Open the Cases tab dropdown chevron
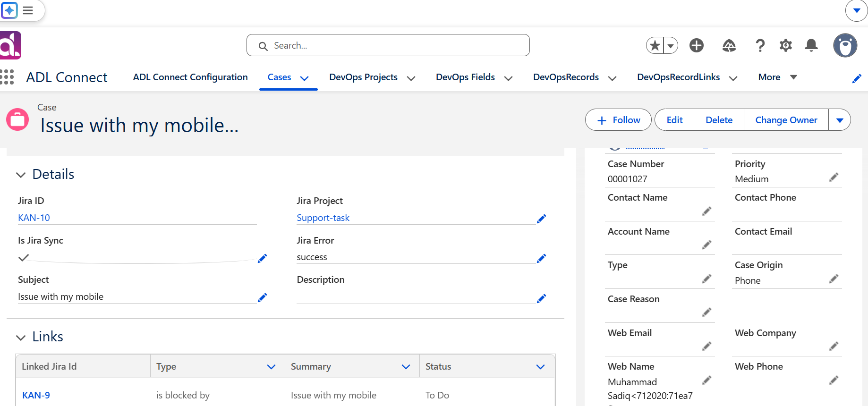Screen dimensions: 868x406 [305, 78]
